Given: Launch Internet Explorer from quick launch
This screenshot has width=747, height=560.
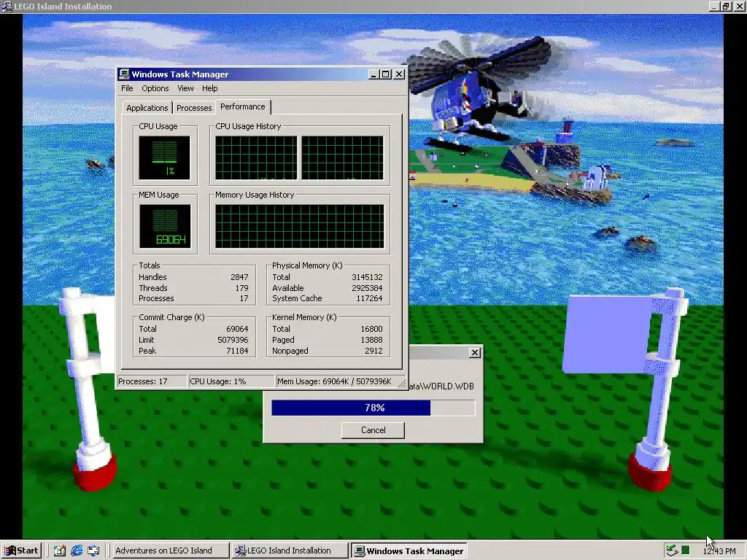Looking at the screenshot, I should click(x=77, y=551).
